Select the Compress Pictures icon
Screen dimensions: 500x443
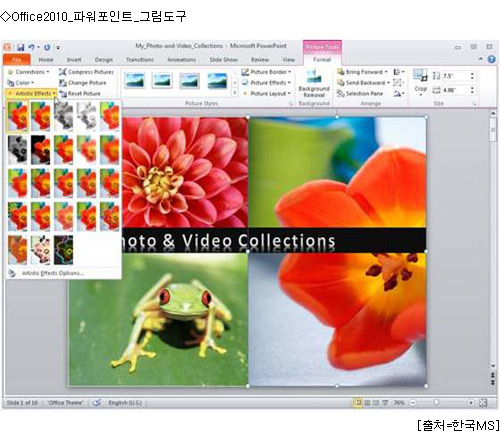[62, 72]
